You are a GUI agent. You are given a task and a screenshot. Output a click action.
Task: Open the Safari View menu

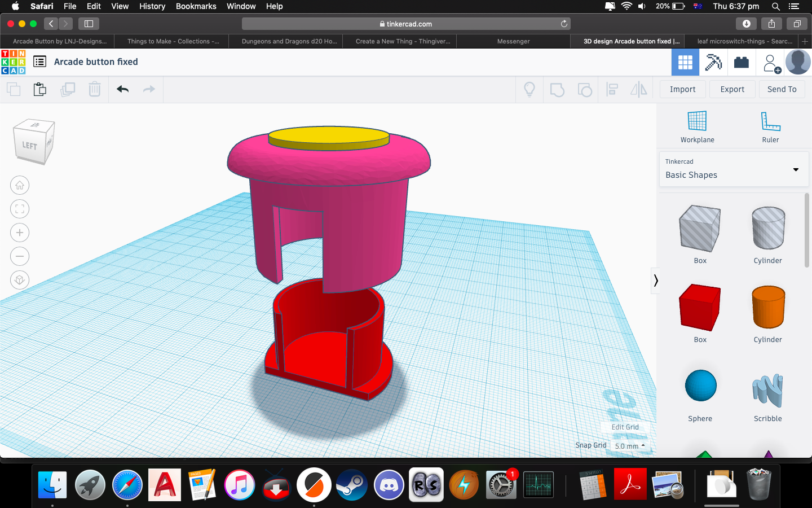[120, 6]
